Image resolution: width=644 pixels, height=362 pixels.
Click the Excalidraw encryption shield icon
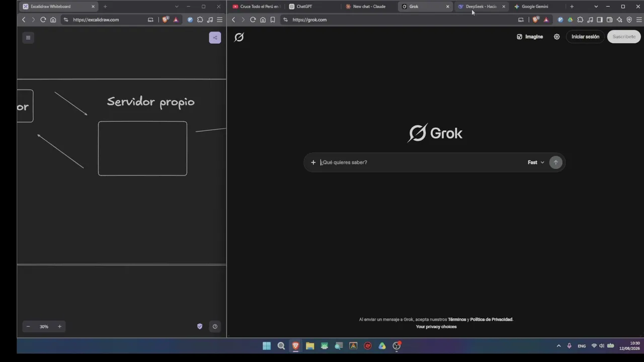click(x=200, y=327)
